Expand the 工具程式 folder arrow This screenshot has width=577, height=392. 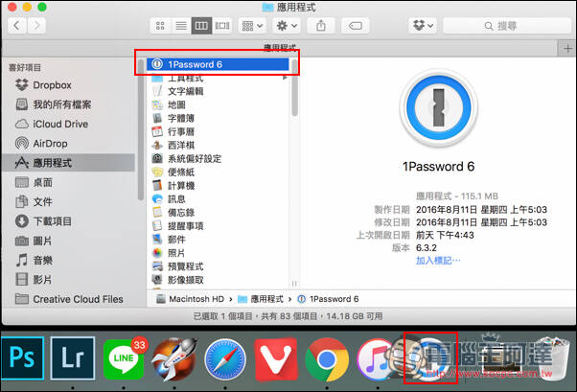(285, 78)
